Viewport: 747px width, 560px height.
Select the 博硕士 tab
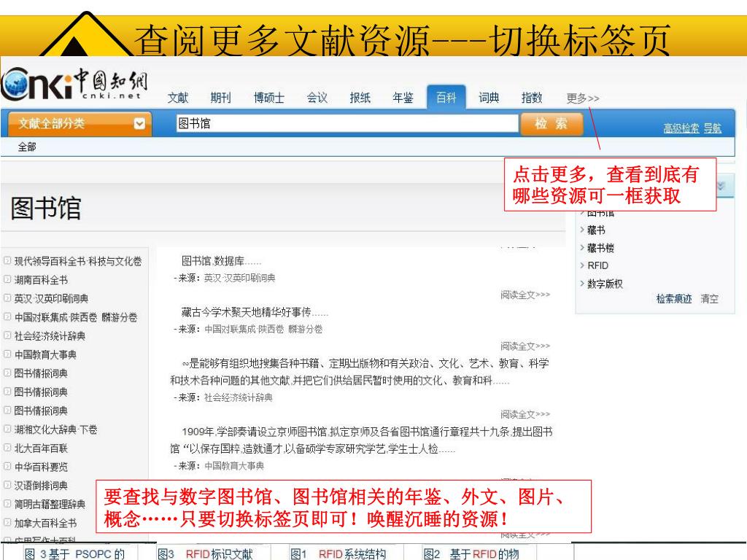point(268,98)
